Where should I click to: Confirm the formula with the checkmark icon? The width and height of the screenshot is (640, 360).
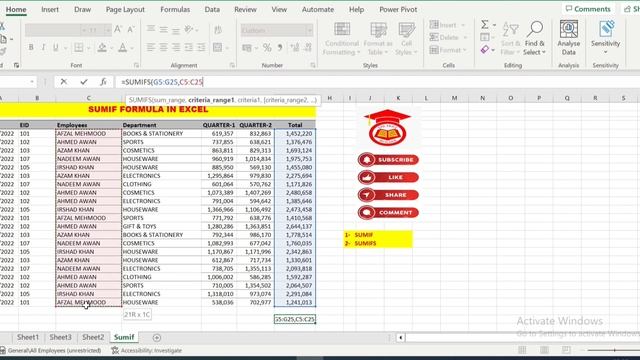[x=84, y=82]
